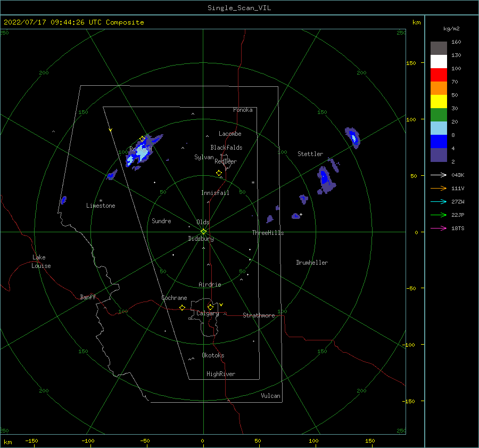Click the yellow diamond marker below RedDeer
Viewport: 479px width, 448px height.
(x=219, y=173)
